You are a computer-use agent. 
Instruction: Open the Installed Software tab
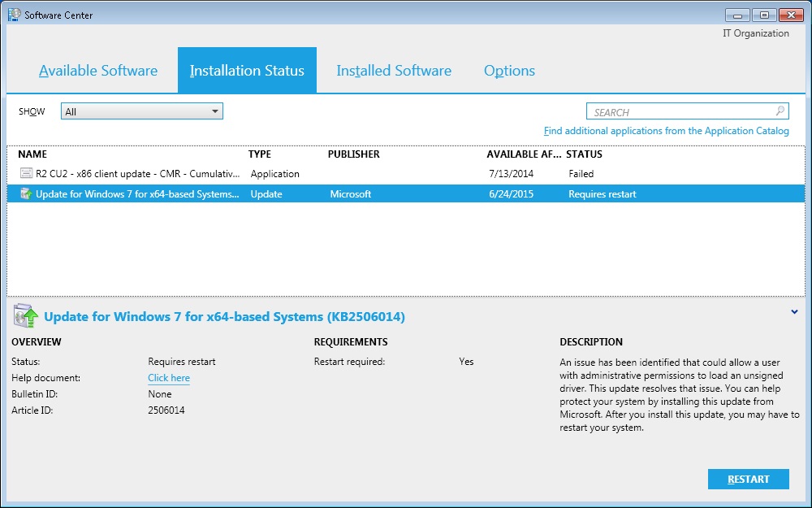[394, 71]
